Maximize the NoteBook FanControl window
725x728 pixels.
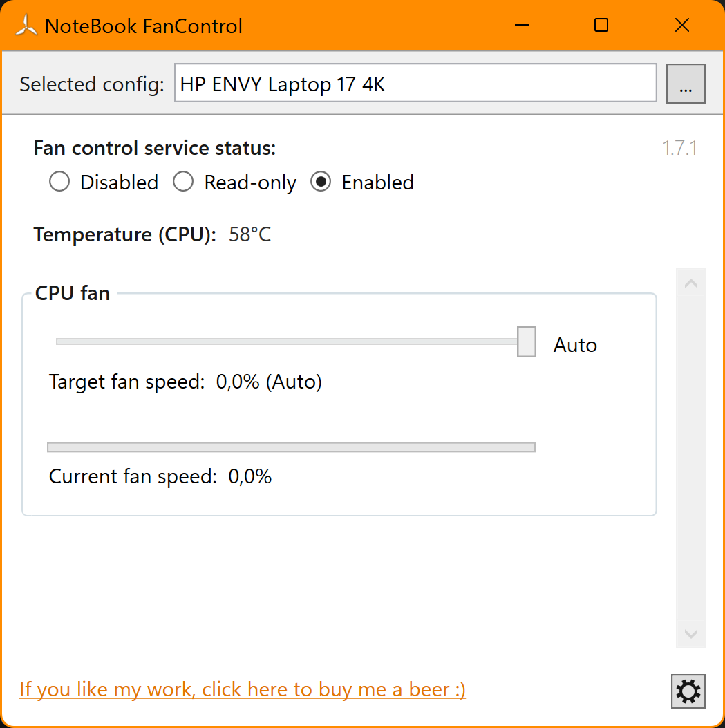(x=601, y=26)
